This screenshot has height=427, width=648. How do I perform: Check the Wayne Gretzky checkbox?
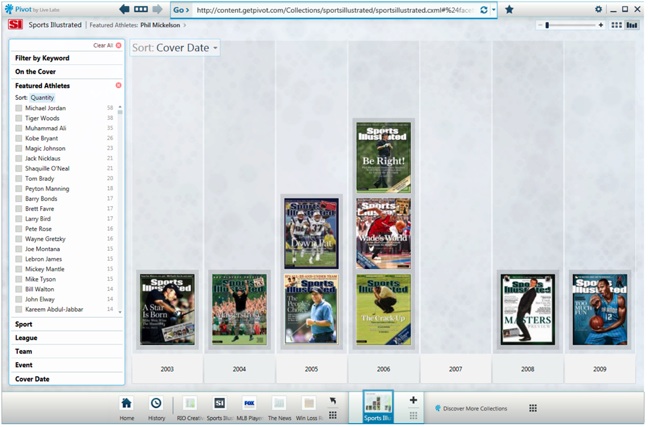(19, 239)
